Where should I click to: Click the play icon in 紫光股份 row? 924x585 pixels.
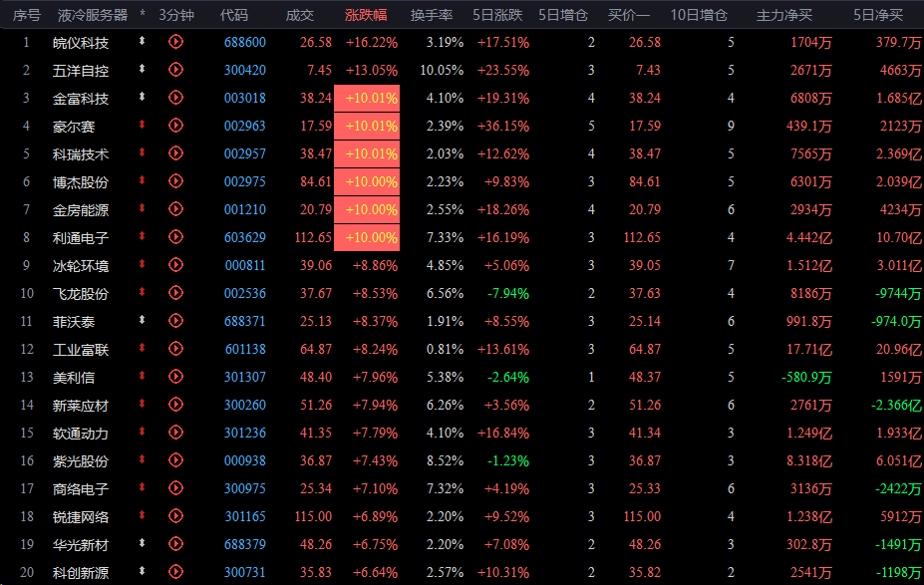[175, 460]
